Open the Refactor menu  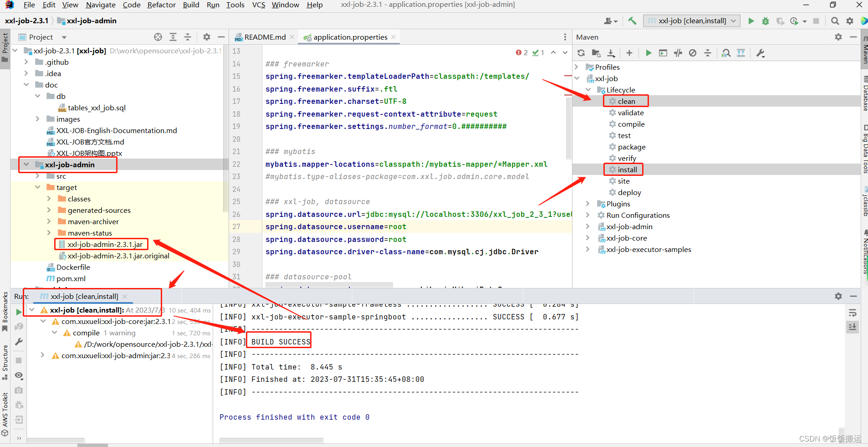[162, 5]
